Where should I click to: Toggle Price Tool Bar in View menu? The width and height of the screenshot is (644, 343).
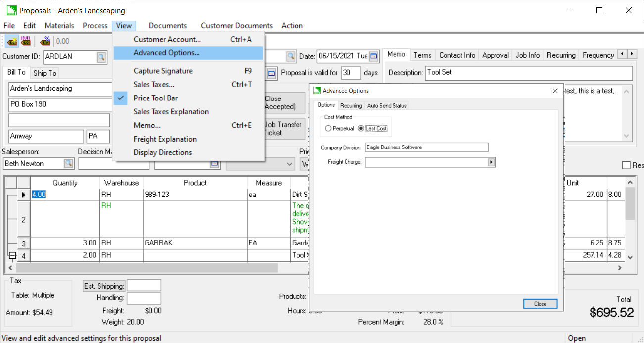(x=155, y=98)
